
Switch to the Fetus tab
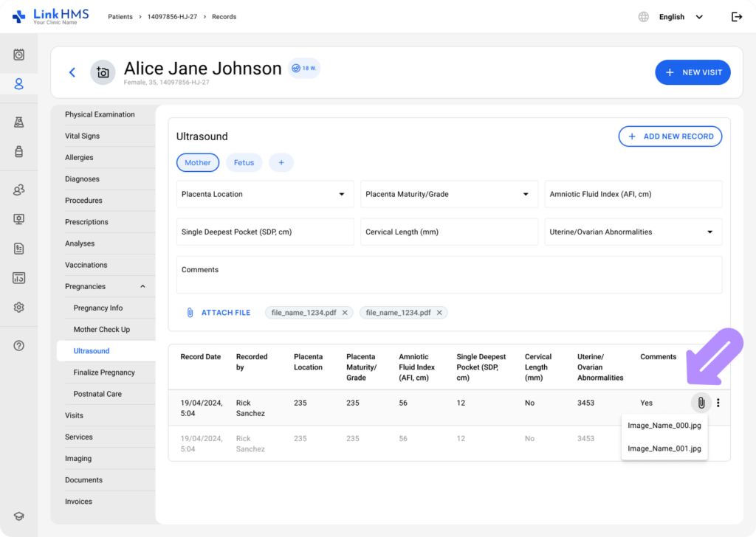[244, 163]
